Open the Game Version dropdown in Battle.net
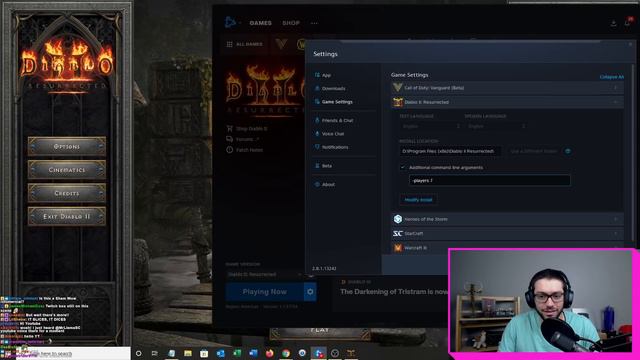This screenshot has width=640, height=360. tap(264, 274)
